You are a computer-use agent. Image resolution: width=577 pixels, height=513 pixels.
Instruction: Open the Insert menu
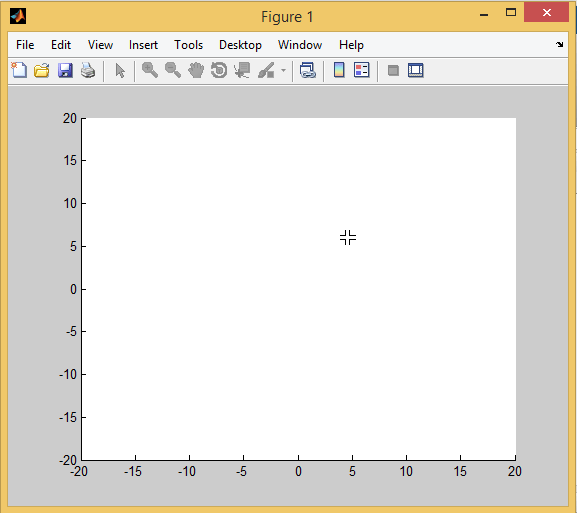(x=143, y=45)
